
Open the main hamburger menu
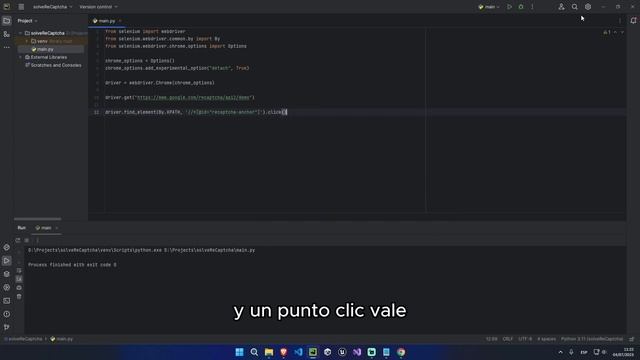click(21, 7)
